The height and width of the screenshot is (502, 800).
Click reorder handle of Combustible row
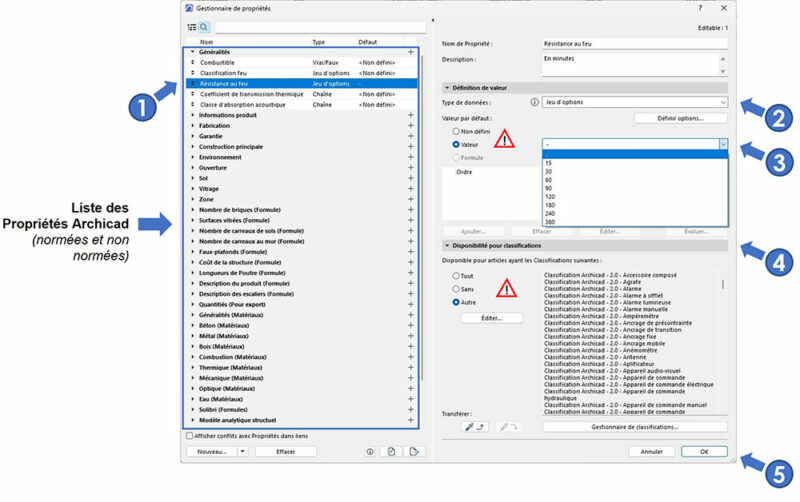pos(192,62)
